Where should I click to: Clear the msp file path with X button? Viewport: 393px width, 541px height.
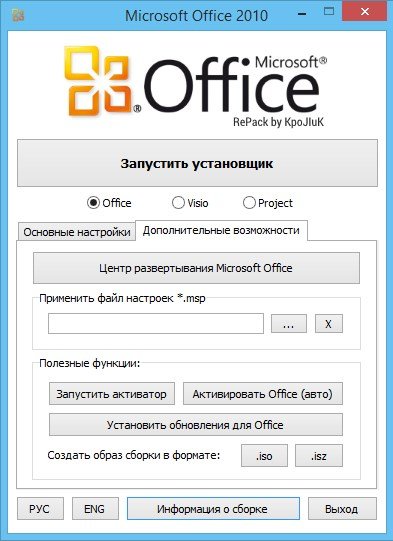[329, 324]
